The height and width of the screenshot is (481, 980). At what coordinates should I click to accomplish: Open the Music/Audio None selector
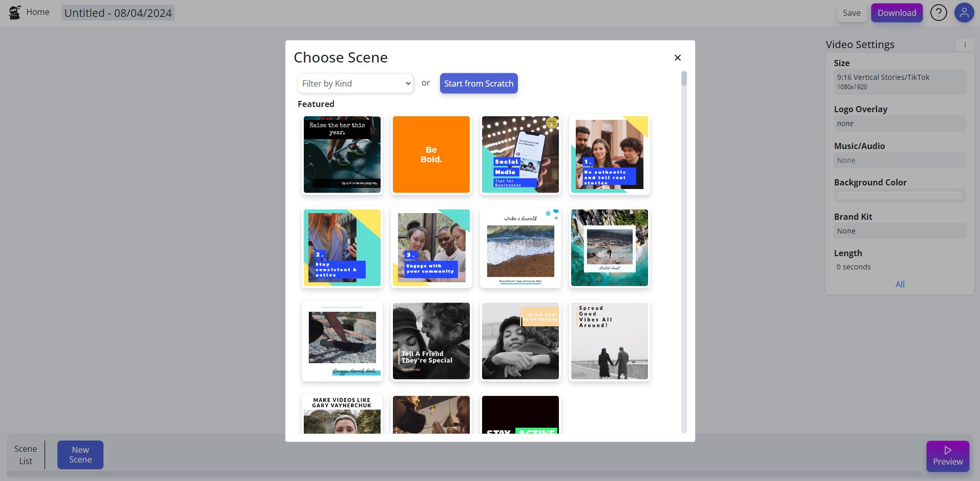click(900, 160)
